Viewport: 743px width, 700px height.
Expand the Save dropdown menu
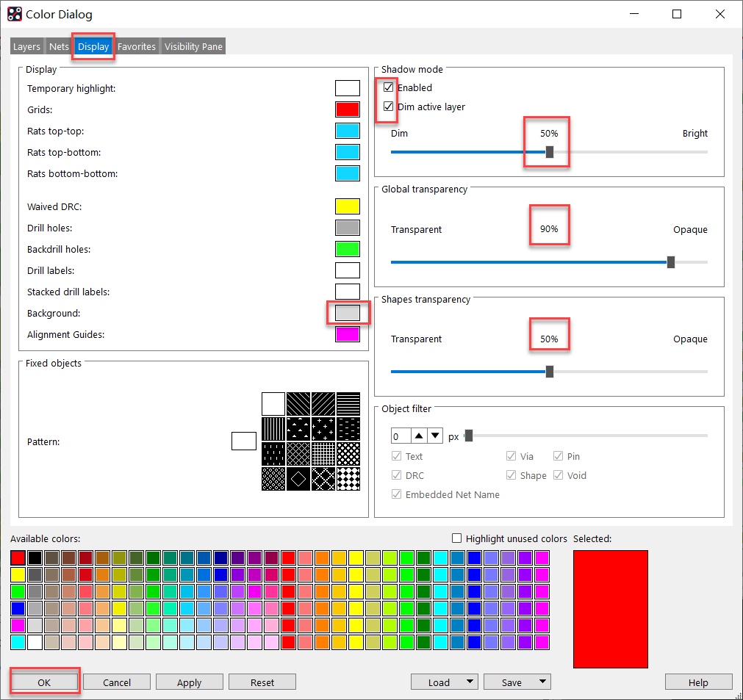coord(517,682)
